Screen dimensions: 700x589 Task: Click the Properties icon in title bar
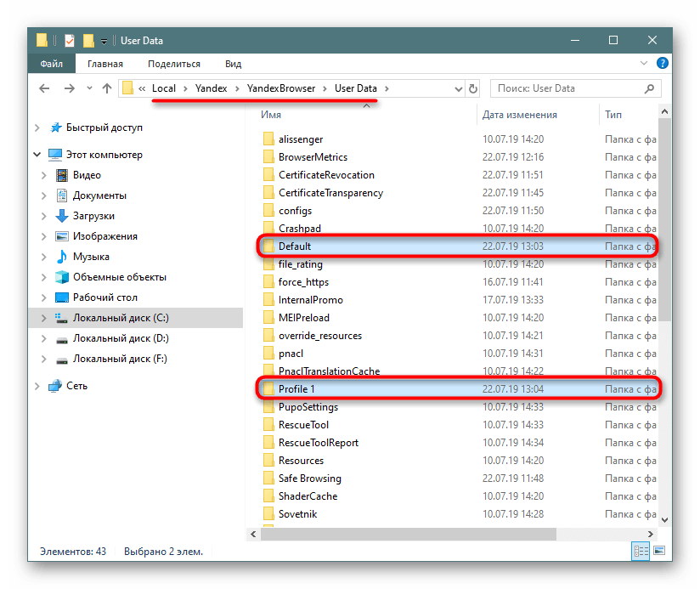coord(70,41)
